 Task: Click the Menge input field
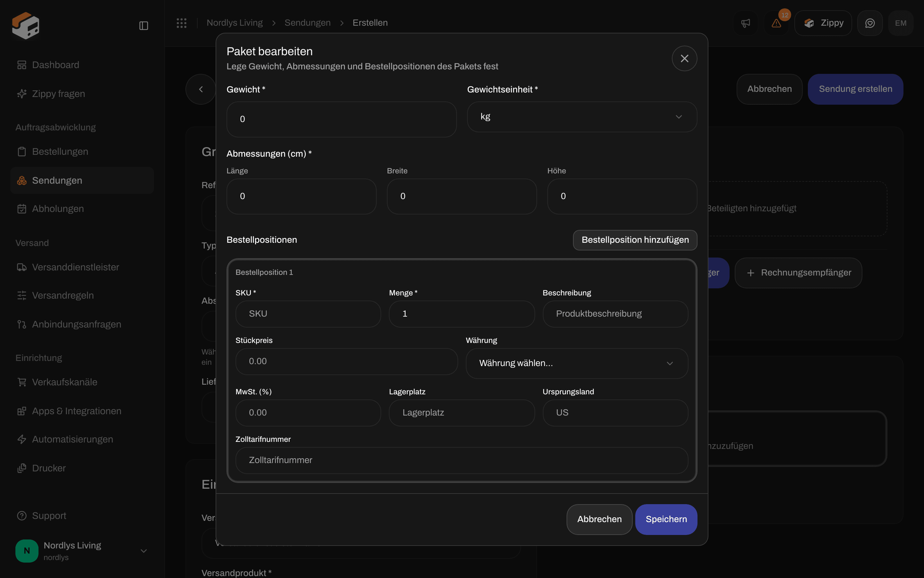[462, 314]
